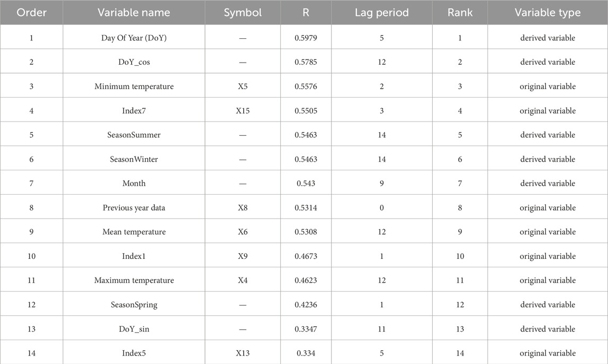Click the 'Variable type' column header
This screenshot has width=608, height=364.
[547, 13]
